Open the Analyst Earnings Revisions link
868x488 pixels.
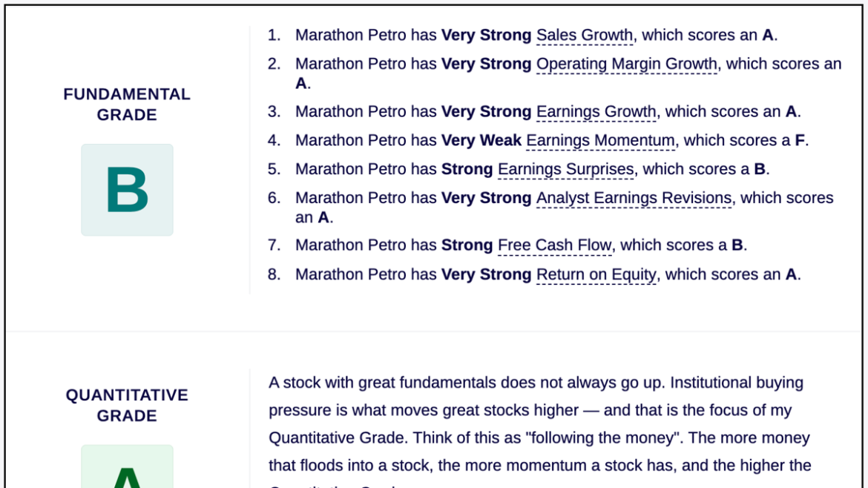[x=634, y=198]
